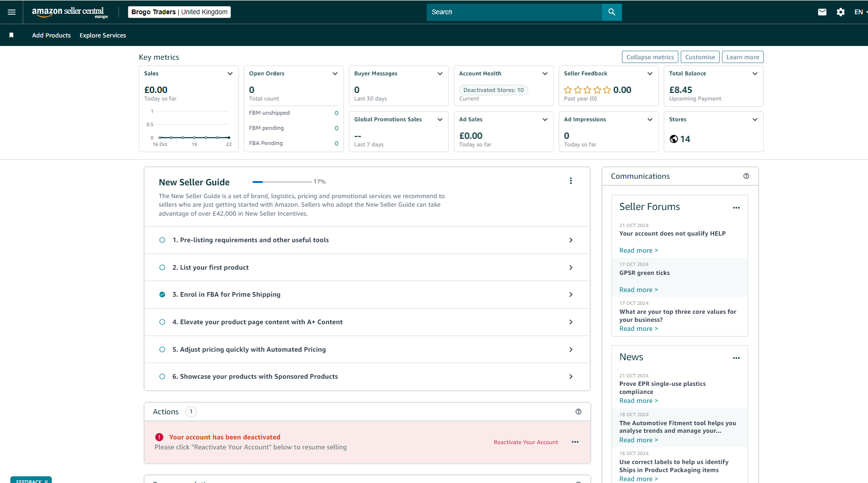Screen dimensions: 868x483
Task: Expand the Account Health card chevron
Action: [545, 73]
